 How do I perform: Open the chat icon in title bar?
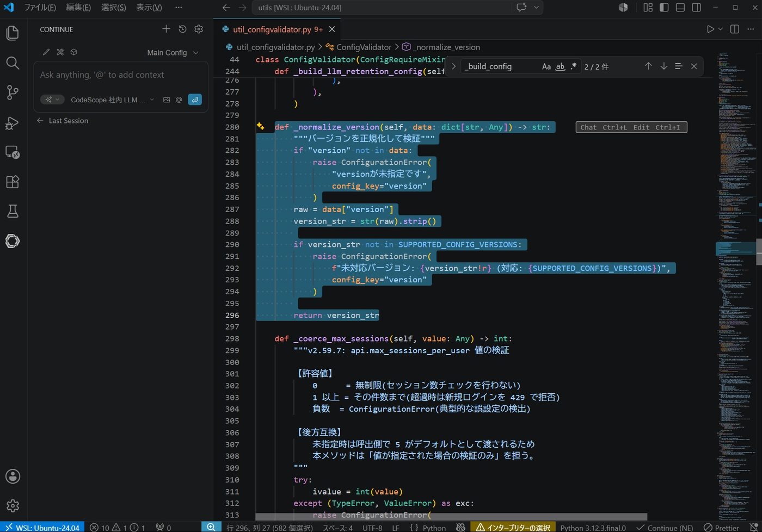click(521, 8)
